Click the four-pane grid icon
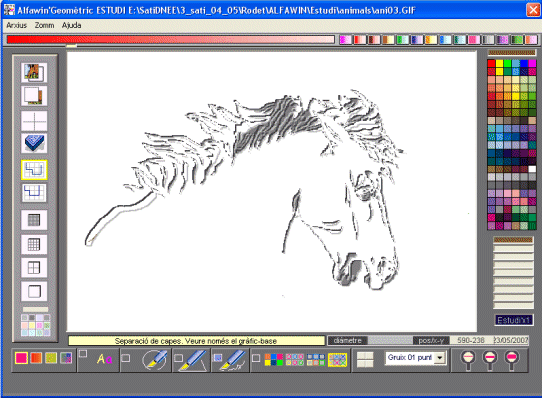Screen dimensions: 542x398 pyautogui.click(x=34, y=268)
